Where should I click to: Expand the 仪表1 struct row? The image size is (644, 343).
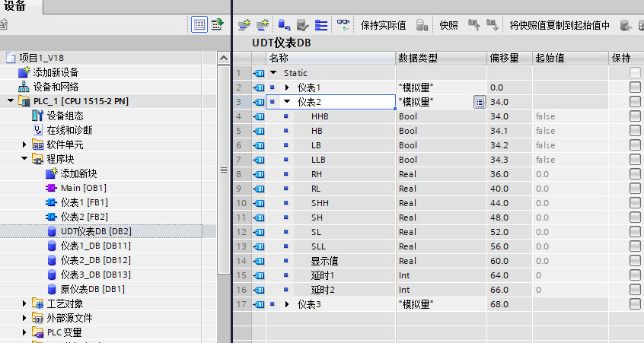(287, 87)
